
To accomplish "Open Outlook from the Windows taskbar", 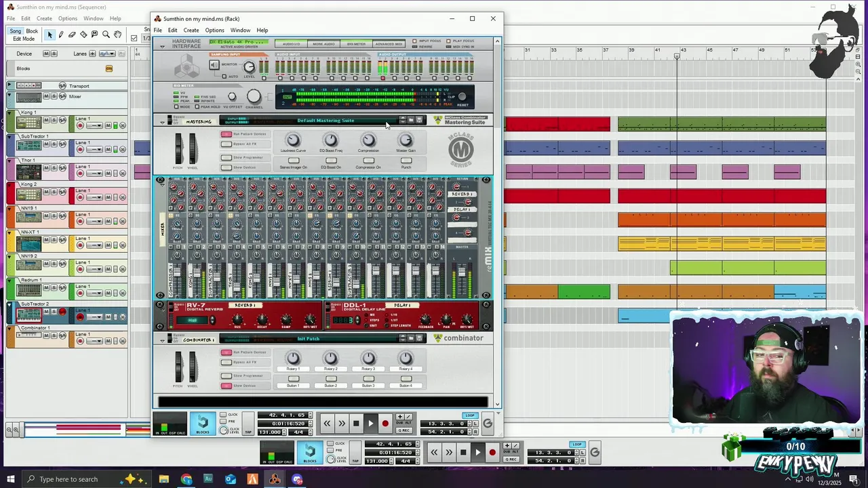I will 231,479.
